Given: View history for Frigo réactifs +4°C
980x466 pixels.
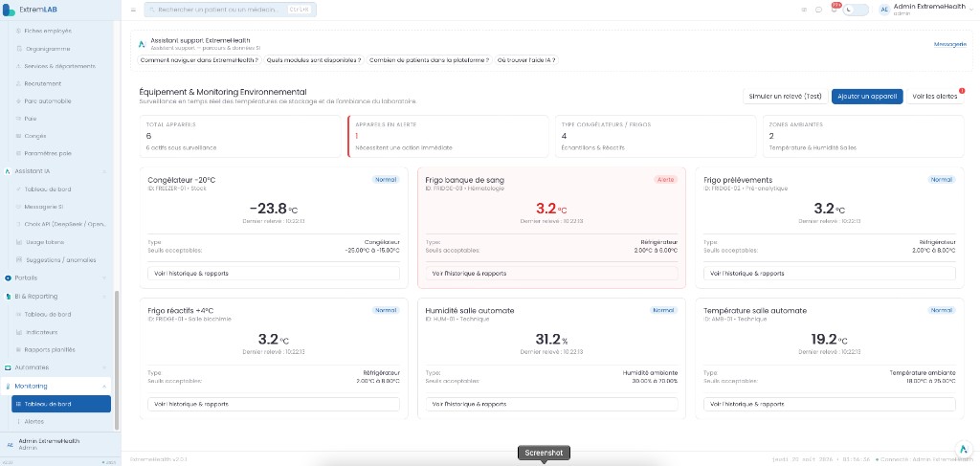Looking at the screenshot, I should (x=273, y=404).
